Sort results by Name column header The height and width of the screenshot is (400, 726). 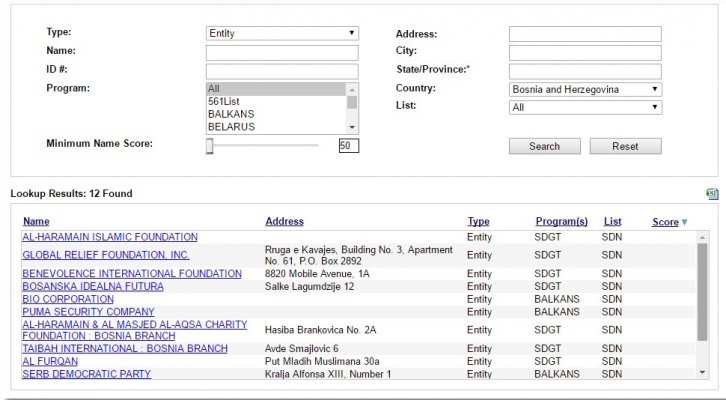point(36,222)
